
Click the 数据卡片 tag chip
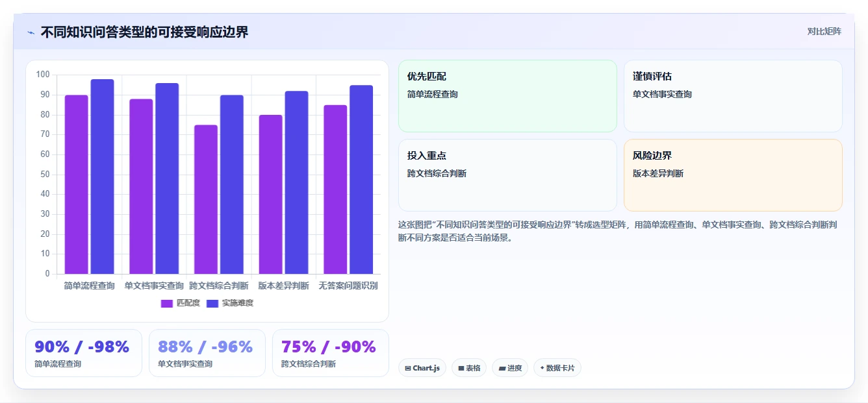click(x=557, y=368)
